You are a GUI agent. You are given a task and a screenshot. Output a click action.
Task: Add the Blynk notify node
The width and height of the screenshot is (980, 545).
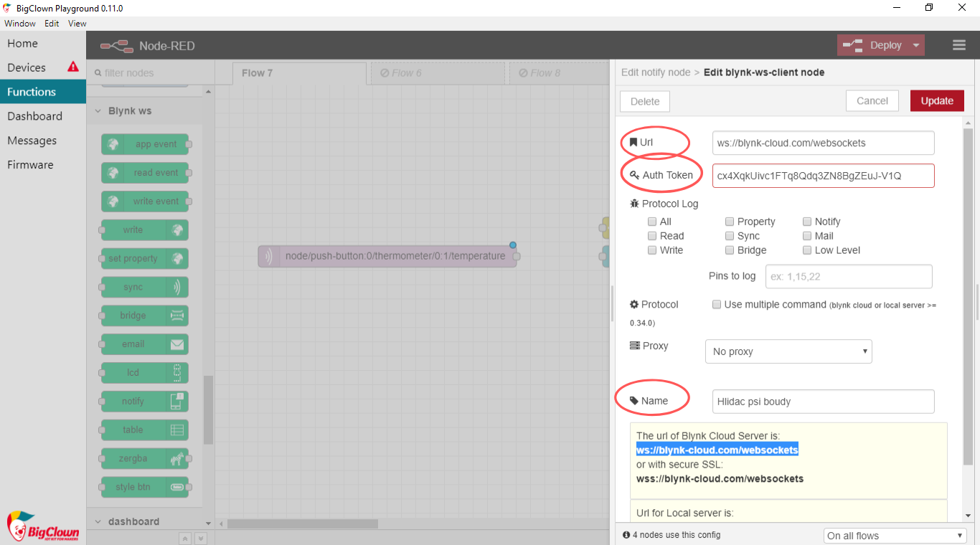tap(145, 402)
